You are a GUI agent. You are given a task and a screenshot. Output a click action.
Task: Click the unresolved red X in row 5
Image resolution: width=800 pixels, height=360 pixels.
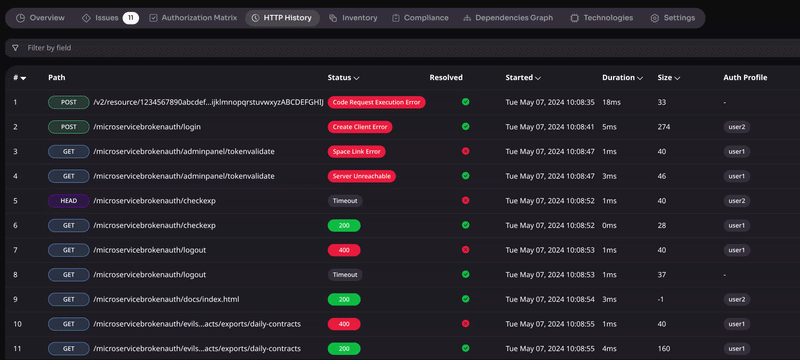coord(465,200)
